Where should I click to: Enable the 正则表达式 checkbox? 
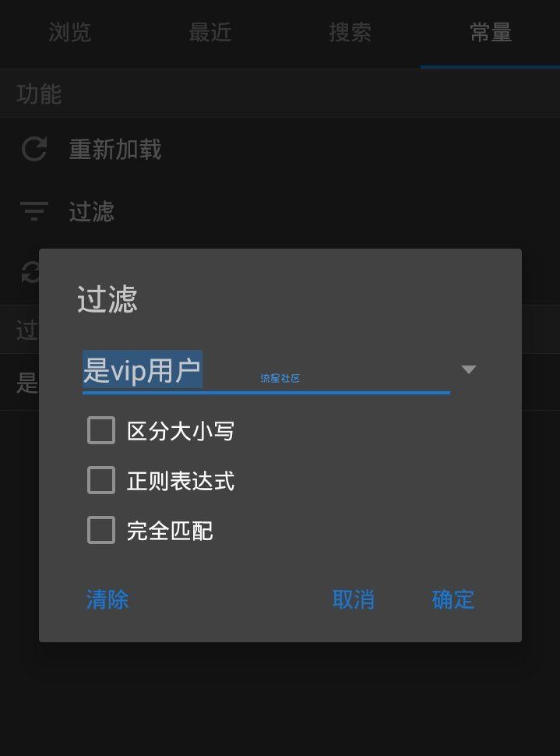tap(101, 480)
